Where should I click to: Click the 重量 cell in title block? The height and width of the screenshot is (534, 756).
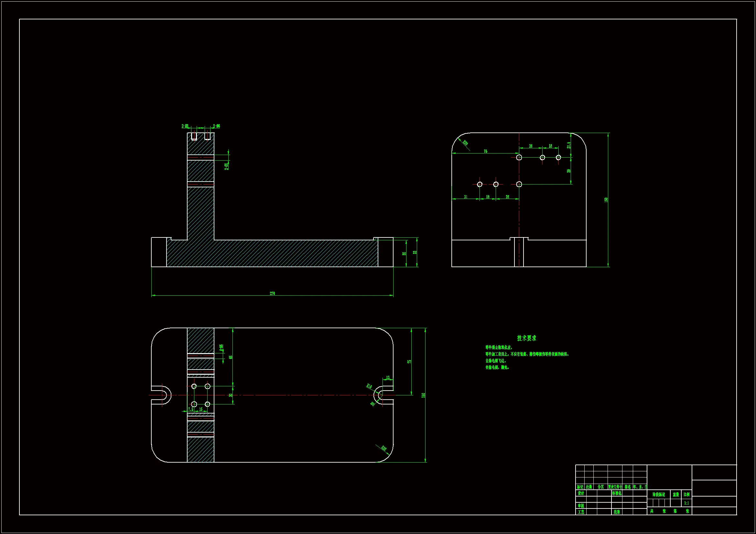tap(676, 495)
